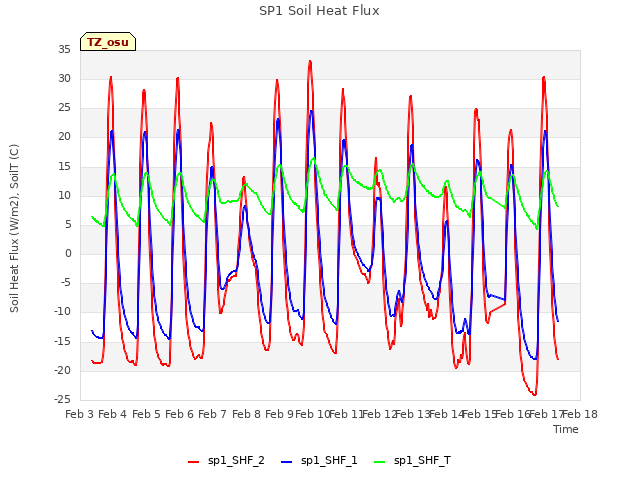Click the Feb 4 x-axis tick label

(x=113, y=414)
